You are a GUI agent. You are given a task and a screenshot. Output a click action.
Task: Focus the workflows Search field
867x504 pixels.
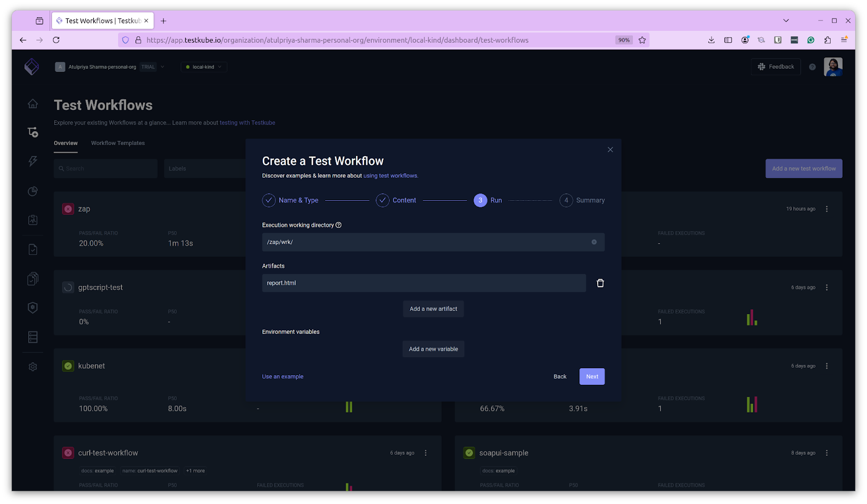[x=106, y=168]
